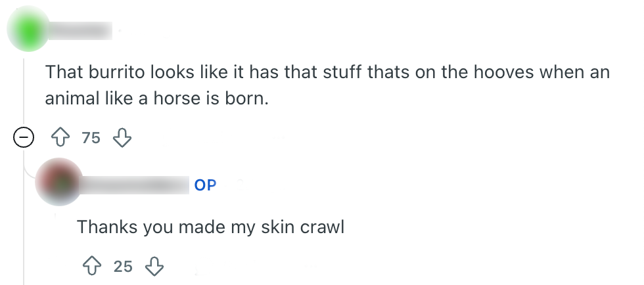The height and width of the screenshot is (285, 644).
Task: Upvote the "skin crawl" reply
Action: 92,266
